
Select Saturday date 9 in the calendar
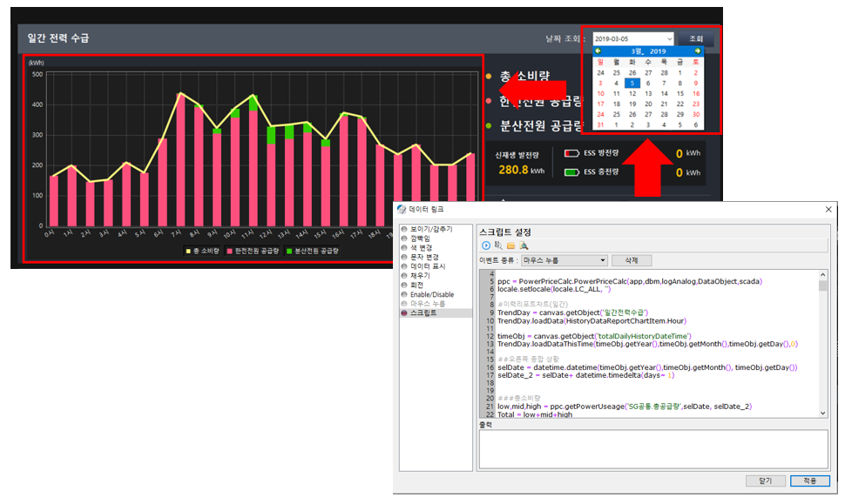point(696,83)
